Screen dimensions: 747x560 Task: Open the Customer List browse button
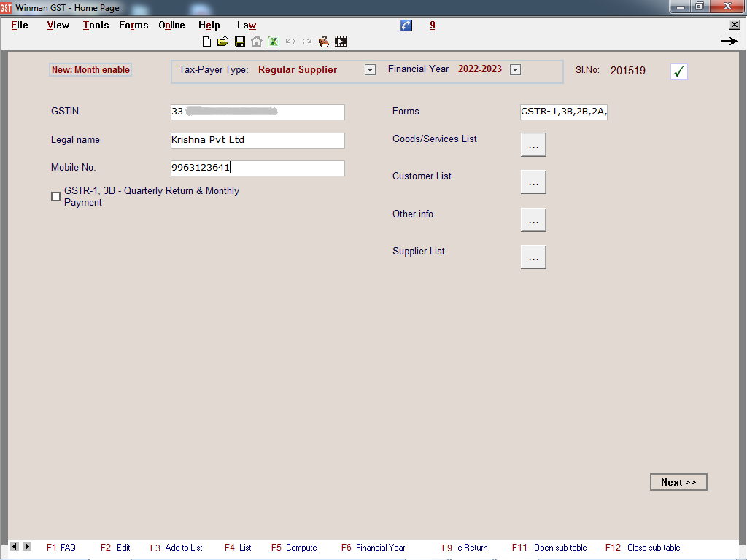click(533, 182)
